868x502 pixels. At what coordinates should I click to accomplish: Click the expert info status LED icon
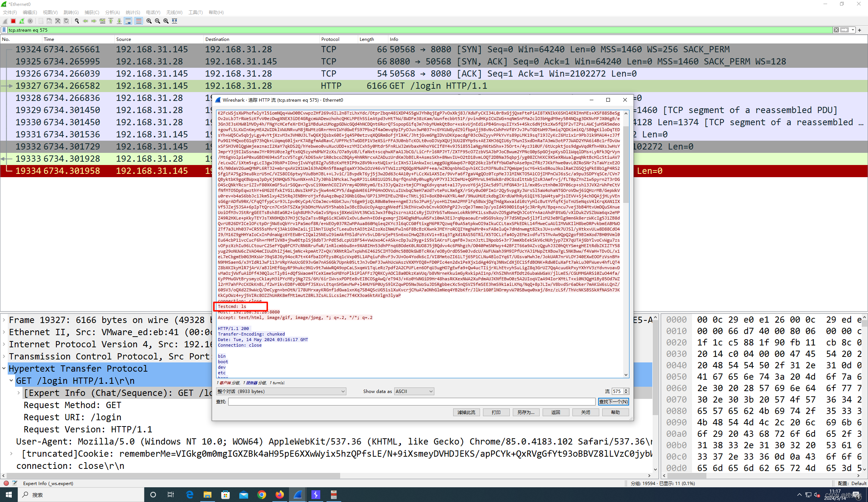click(6, 483)
